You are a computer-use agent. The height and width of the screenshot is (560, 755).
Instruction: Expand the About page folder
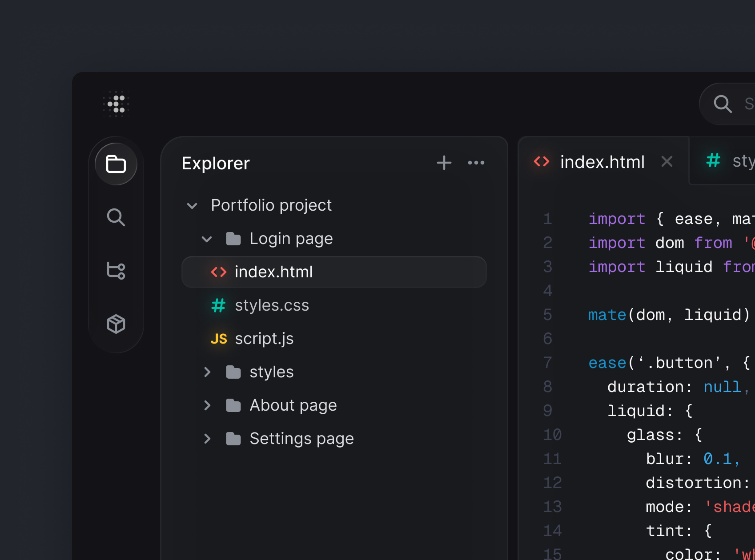pyautogui.click(x=207, y=405)
